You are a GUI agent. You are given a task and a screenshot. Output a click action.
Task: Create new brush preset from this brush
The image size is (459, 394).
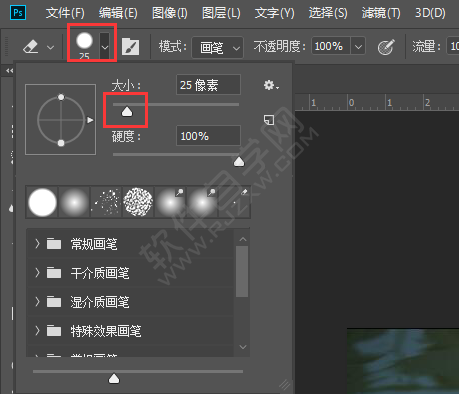click(269, 120)
